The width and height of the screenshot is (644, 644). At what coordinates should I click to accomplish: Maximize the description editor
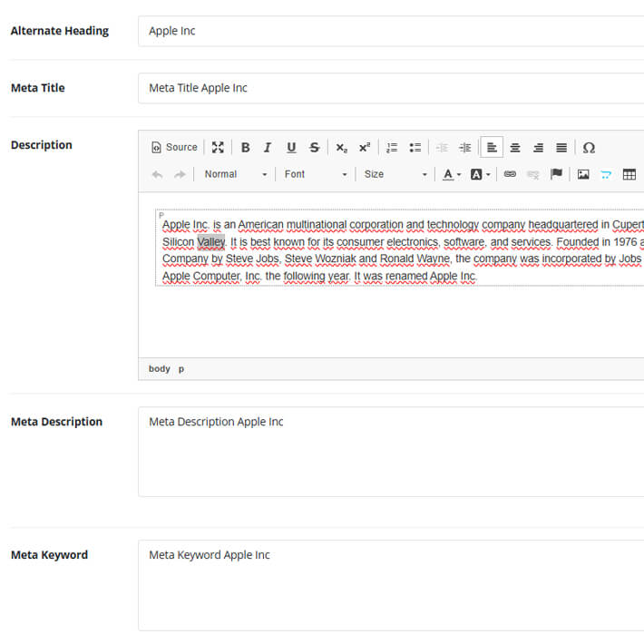[x=218, y=148]
